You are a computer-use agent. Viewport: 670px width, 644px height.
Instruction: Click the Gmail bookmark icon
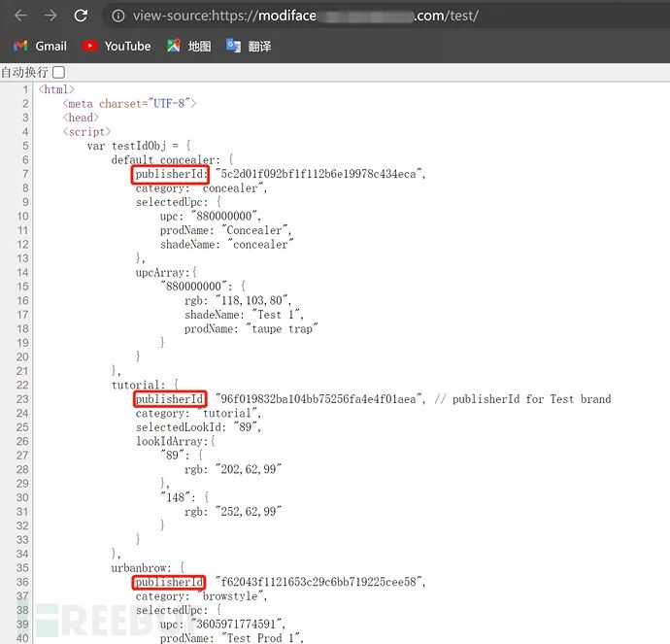pyautogui.click(x=20, y=46)
